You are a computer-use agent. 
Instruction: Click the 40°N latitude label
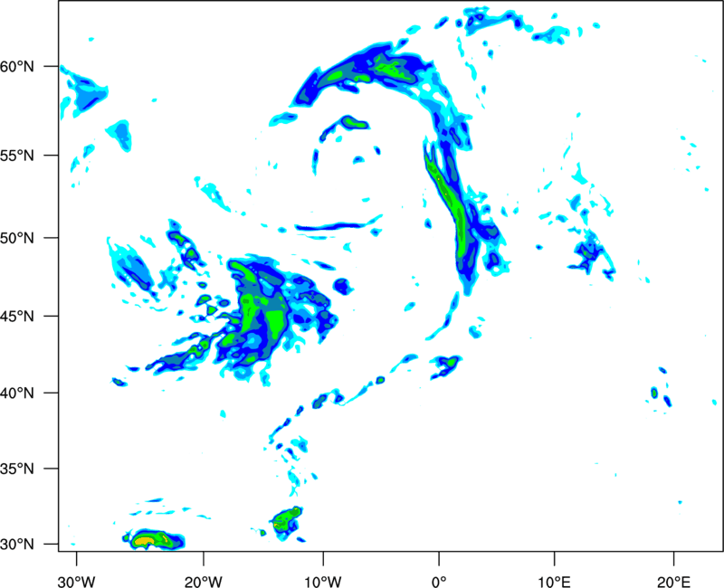17,394
